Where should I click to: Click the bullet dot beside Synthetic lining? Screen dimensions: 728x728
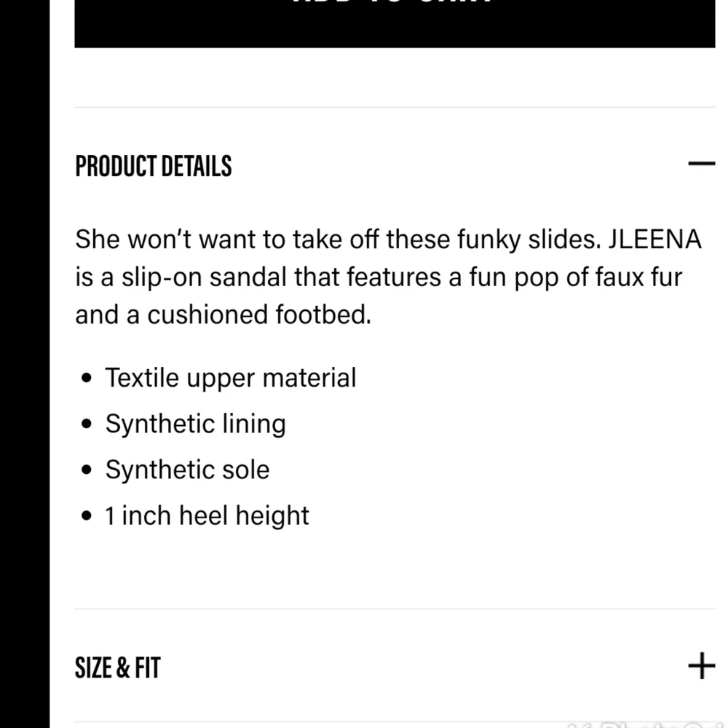pos(87,424)
